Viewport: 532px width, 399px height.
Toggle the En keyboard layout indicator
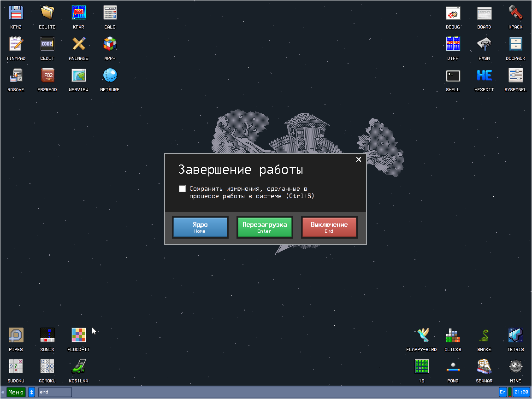pos(502,392)
